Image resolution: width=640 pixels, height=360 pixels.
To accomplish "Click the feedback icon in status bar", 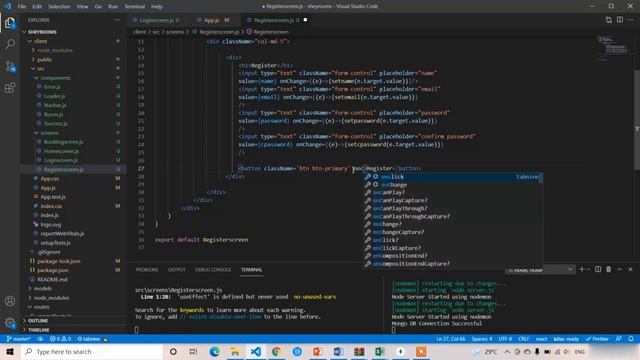I will point(619,339).
